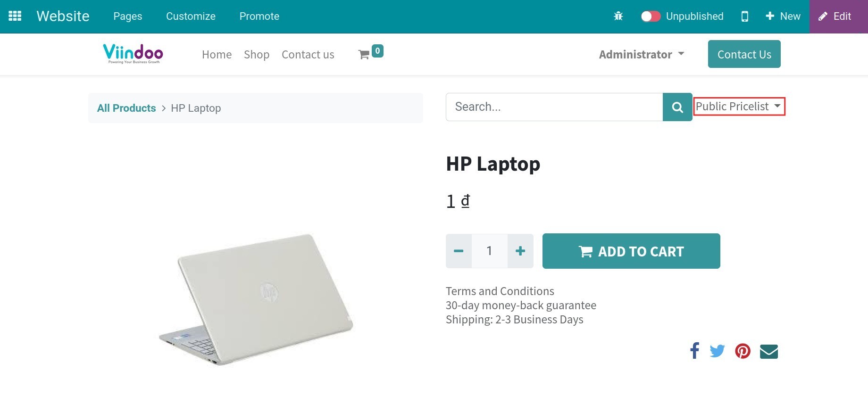
Task: Share product on Pinterest
Action: pos(743,351)
